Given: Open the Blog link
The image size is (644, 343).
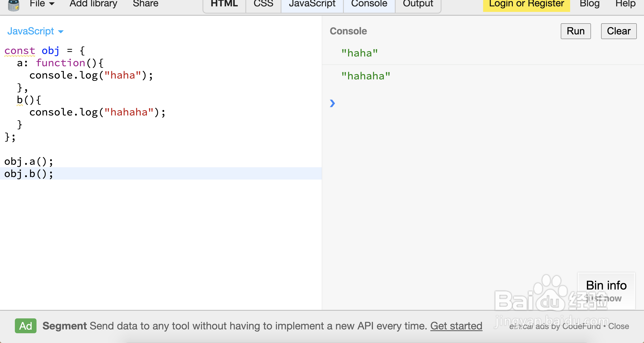Looking at the screenshot, I should pos(589,4).
